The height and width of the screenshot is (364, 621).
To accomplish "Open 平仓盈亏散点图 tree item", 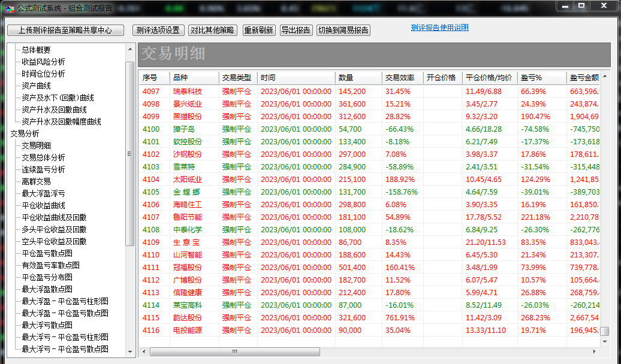I will pos(47,253).
